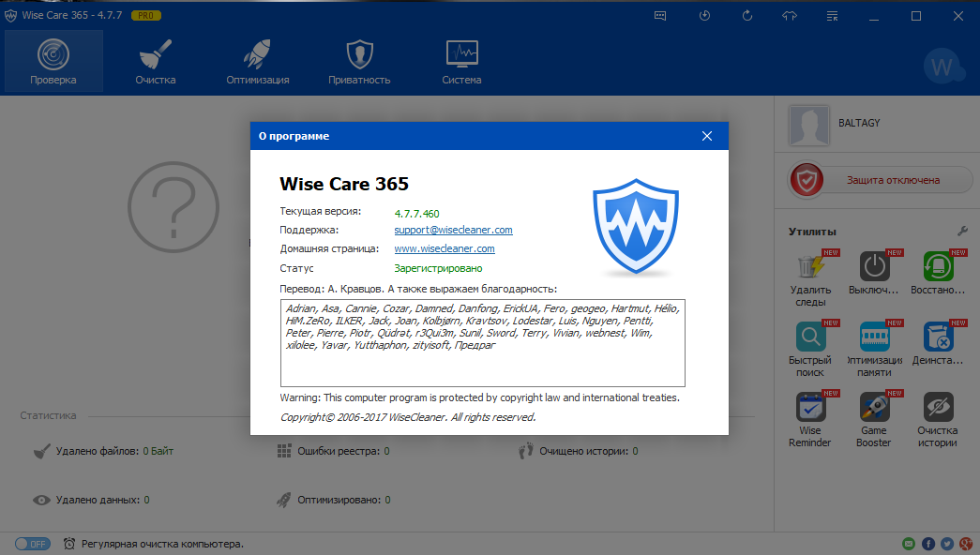Click the Регулярная очистка компьютера label

[x=162, y=545]
